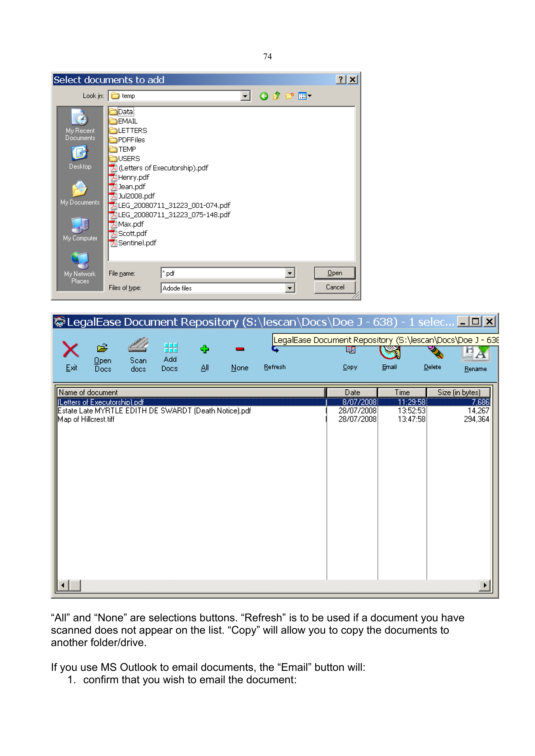535x756 pixels.
Task: Select Jean.pdf file
Action: pyautogui.click(x=127, y=187)
